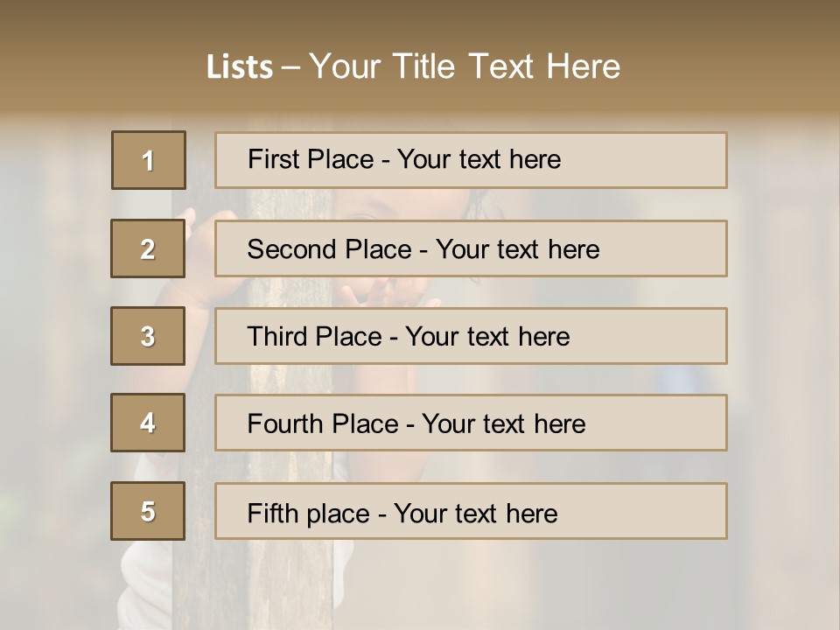The height and width of the screenshot is (630, 840).
Task: Select the number 5 square
Action: [x=148, y=511]
